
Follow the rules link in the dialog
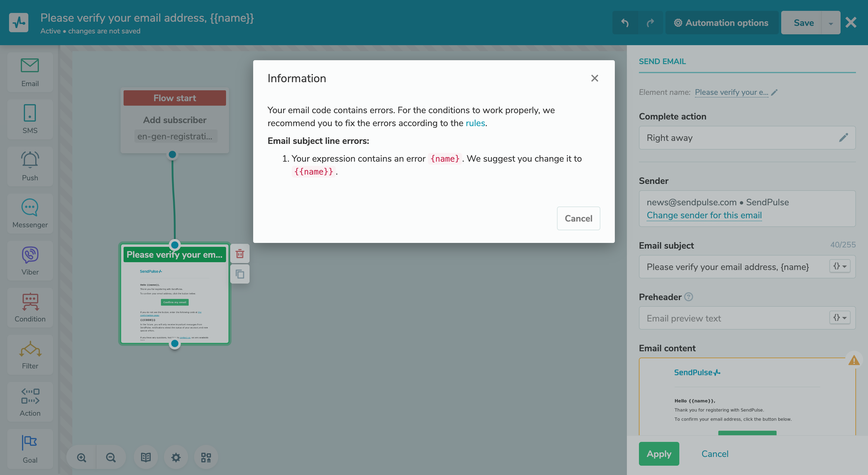click(476, 123)
